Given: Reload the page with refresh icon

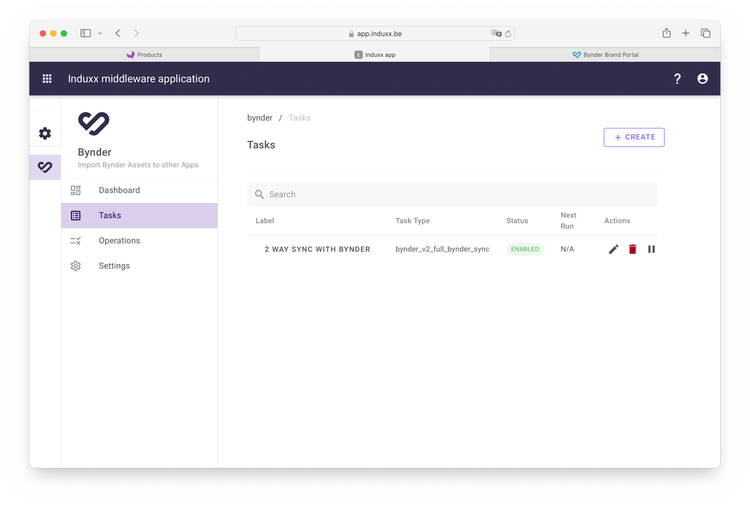Looking at the screenshot, I should point(508,33).
